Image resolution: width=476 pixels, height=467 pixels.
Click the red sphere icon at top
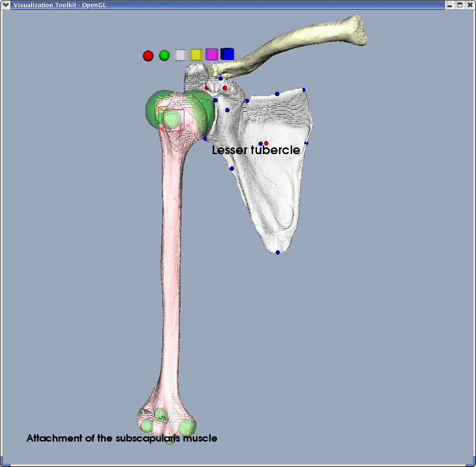pos(148,56)
